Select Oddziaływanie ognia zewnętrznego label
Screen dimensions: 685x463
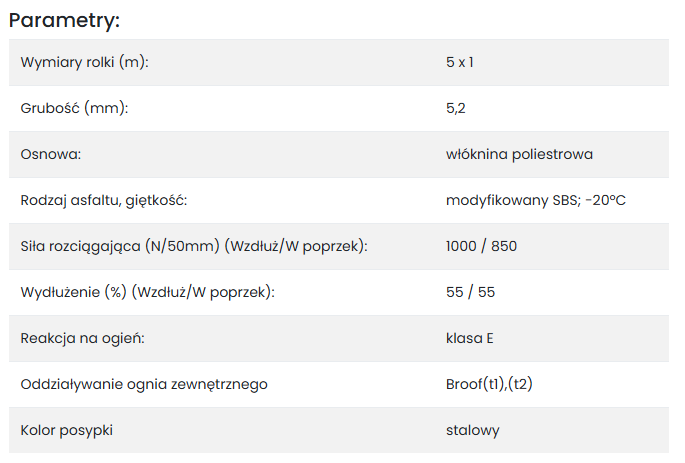(144, 385)
